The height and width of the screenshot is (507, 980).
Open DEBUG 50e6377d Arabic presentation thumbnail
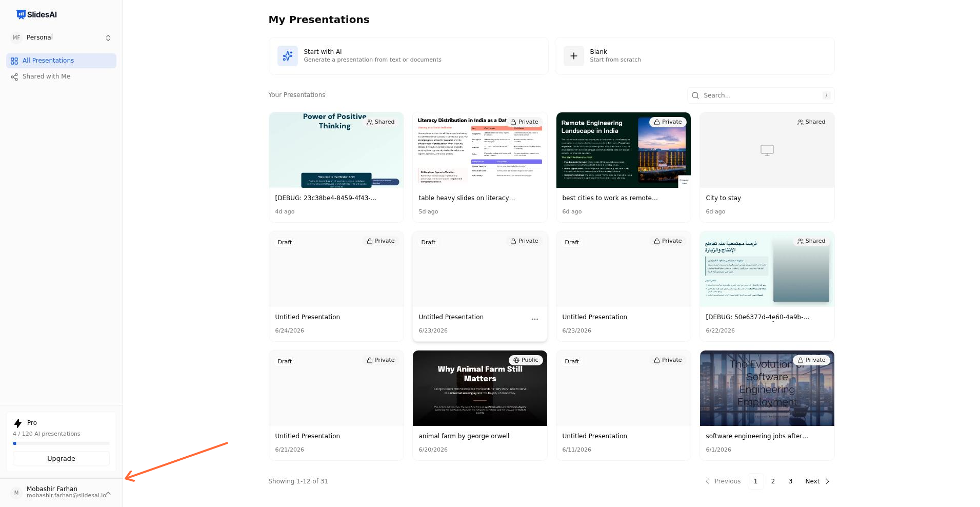click(x=767, y=269)
